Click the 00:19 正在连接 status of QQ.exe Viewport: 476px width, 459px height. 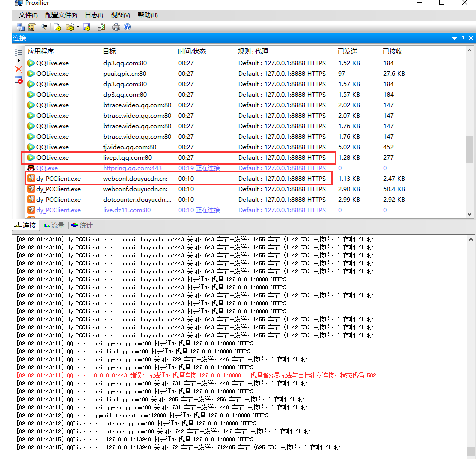pos(199,168)
